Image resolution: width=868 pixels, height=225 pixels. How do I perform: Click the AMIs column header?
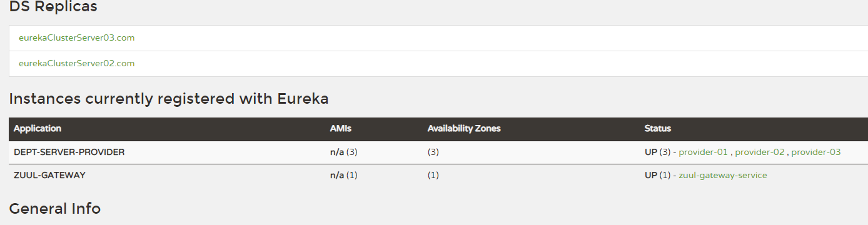tap(340, 128)
